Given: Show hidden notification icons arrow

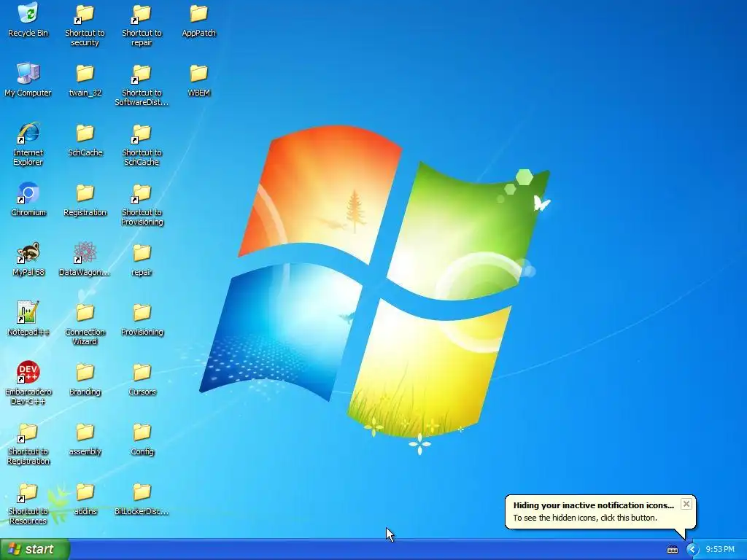Looking at the screenshot, I should click(x=692, y=550).
